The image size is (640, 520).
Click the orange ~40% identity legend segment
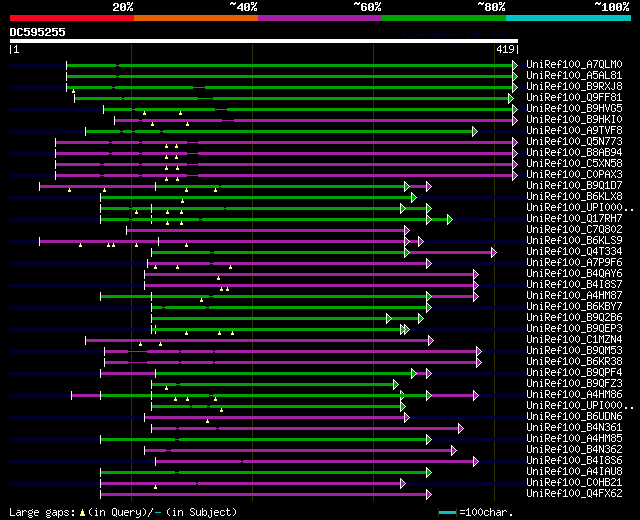(196, 18)
